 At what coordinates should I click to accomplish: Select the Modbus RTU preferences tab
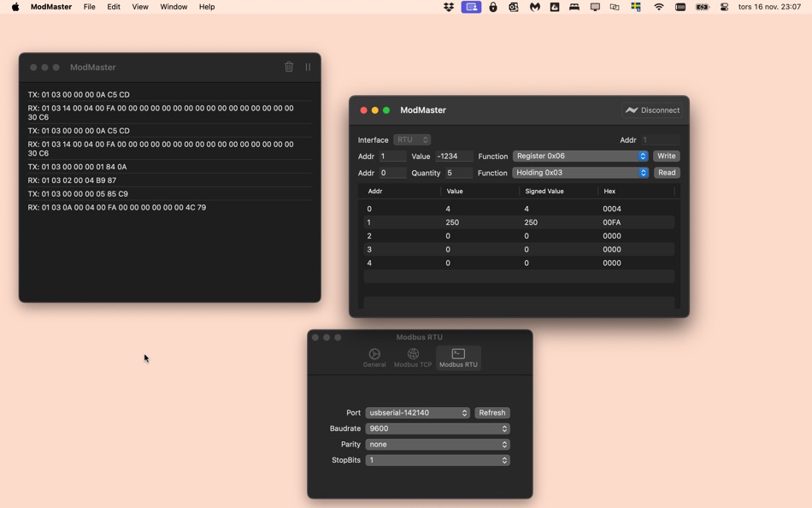(x=458, y=357)
